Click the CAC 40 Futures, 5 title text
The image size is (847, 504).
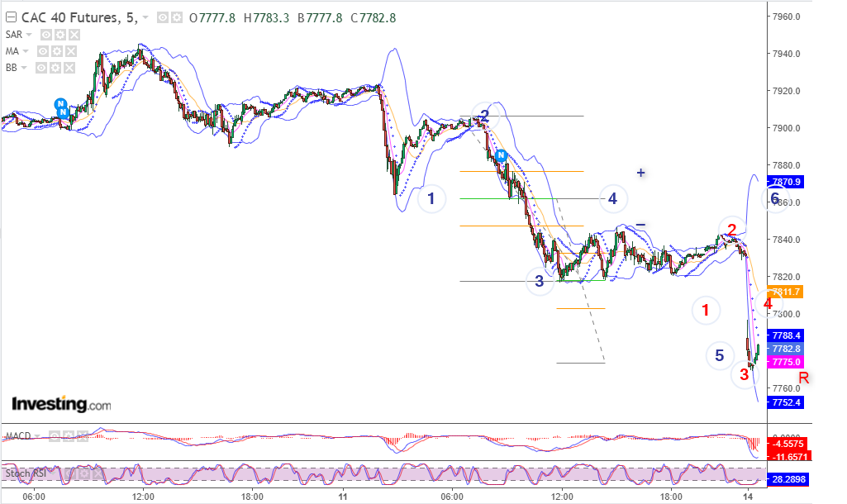[x=79, y=18]
